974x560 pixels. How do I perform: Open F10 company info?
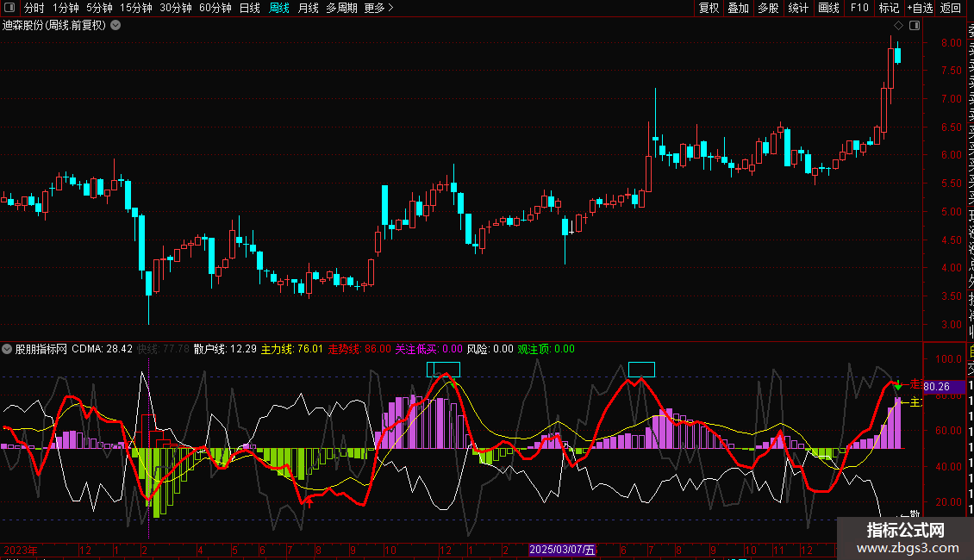click(859, 8)
